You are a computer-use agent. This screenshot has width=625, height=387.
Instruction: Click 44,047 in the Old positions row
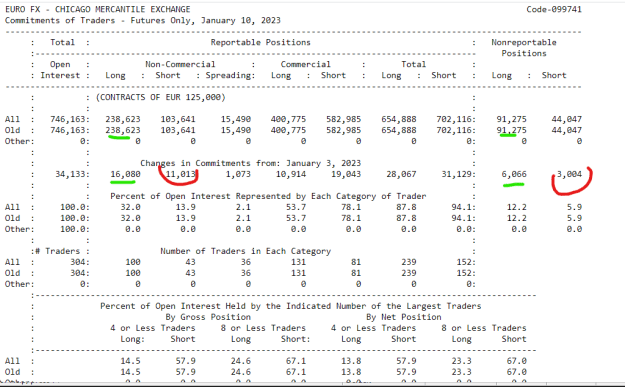pos(566,130)
